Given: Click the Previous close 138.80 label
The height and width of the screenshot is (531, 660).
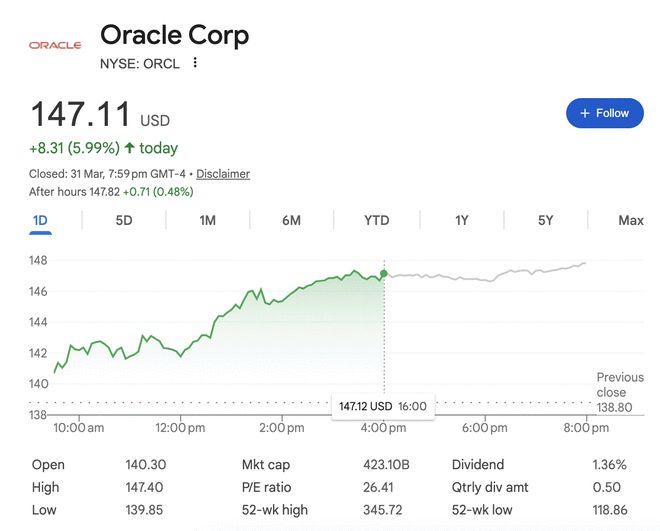Looking at the screenshot, I should tap(619, 393).
